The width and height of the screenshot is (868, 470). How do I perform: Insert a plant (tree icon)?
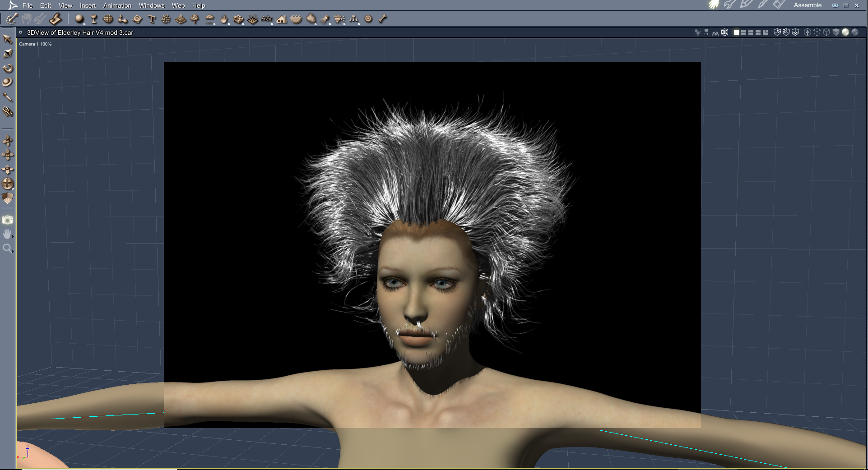pos(195,19)
